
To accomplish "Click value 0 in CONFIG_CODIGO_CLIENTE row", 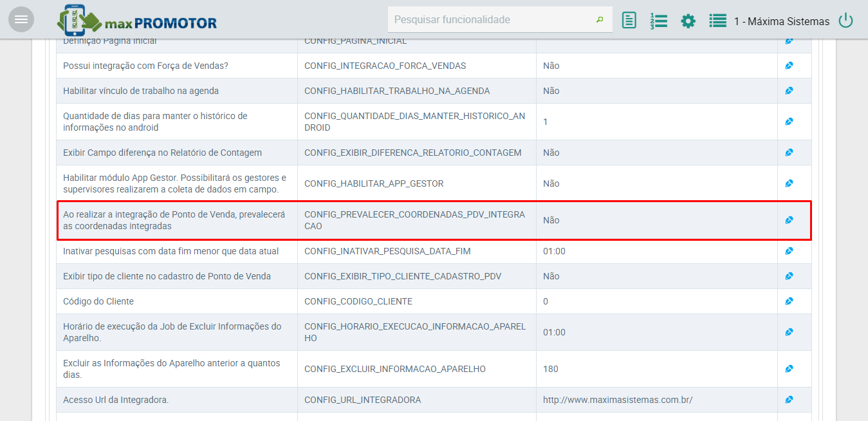I will coord(546,301).
